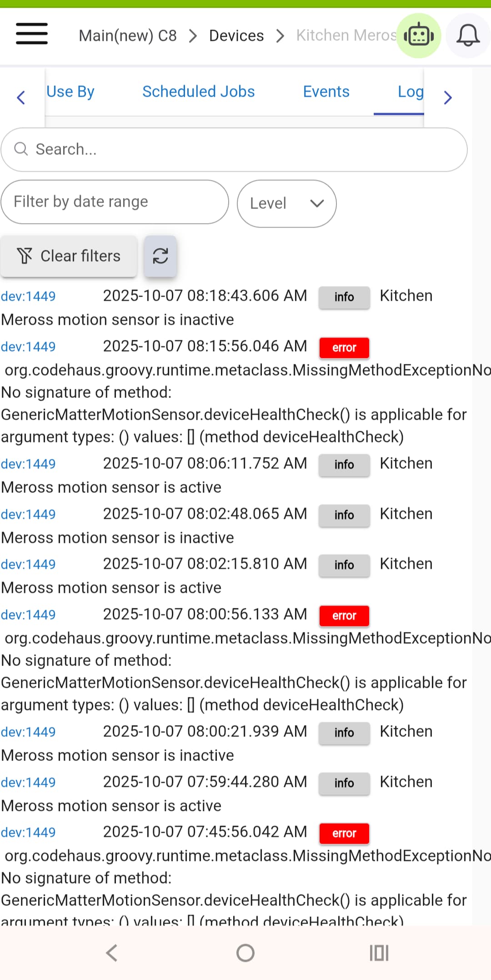This screenshot has height=980, width=491.
Task: Click the error badge at 08:15:56.046 AM
Action: 344,348
